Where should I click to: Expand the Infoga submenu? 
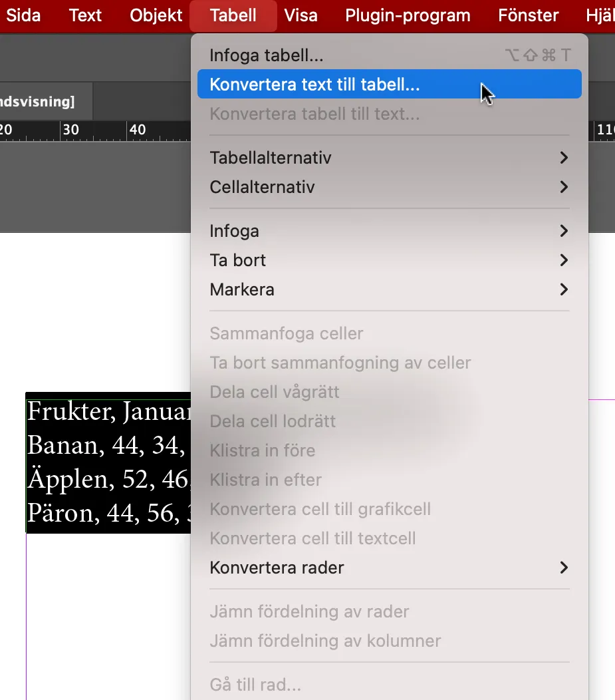235,231
